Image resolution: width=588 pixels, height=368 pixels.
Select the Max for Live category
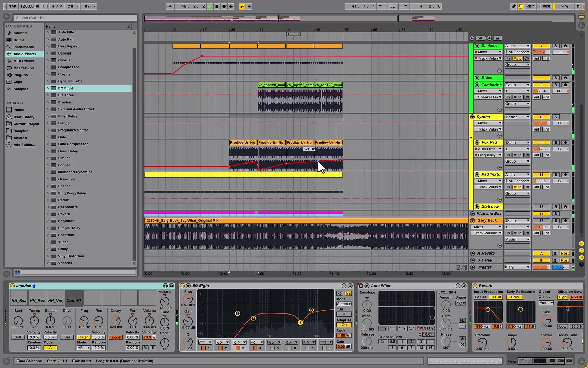[24, 68]
